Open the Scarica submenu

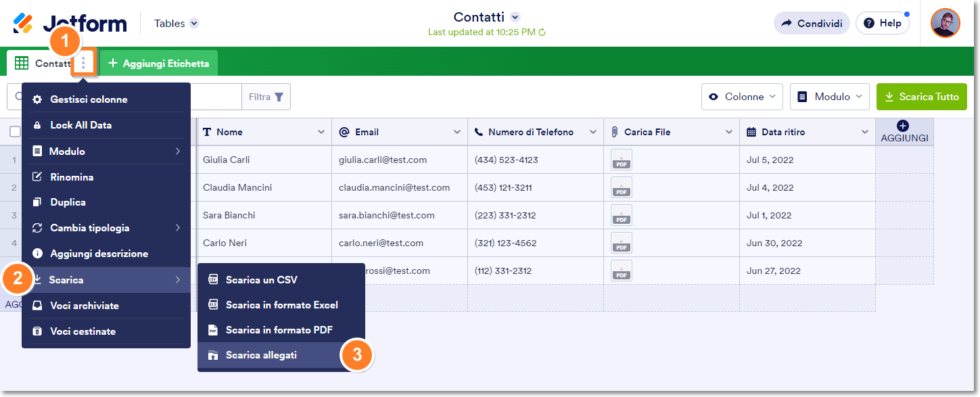(x=106, y=279)
